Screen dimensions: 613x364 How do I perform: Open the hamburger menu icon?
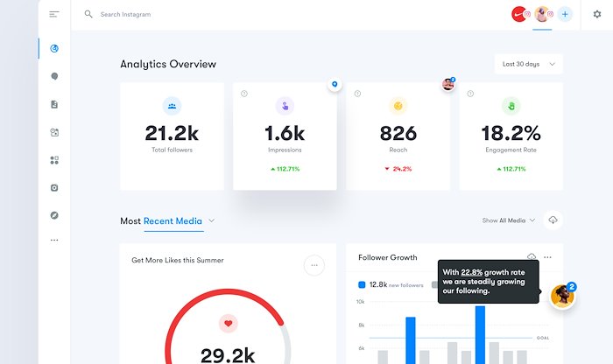54,15
